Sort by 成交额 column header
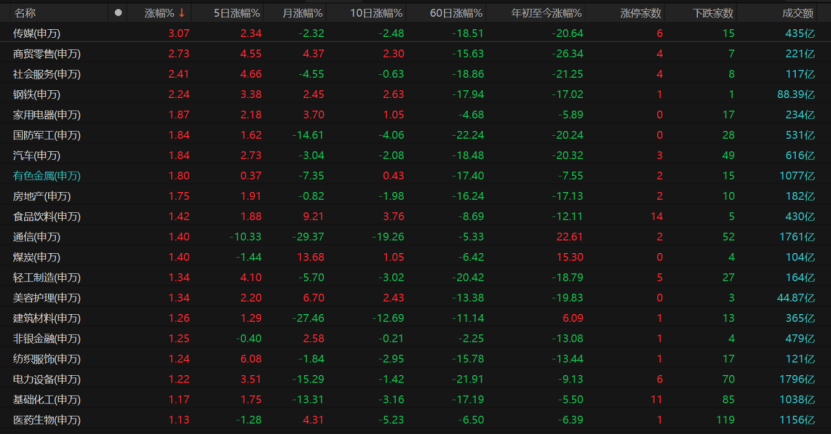 798,13
